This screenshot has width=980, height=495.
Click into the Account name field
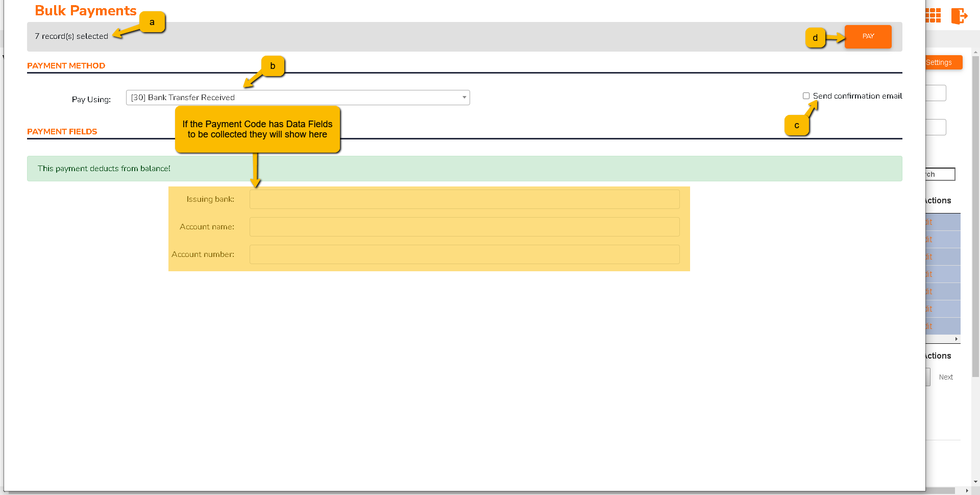(464, 227)
